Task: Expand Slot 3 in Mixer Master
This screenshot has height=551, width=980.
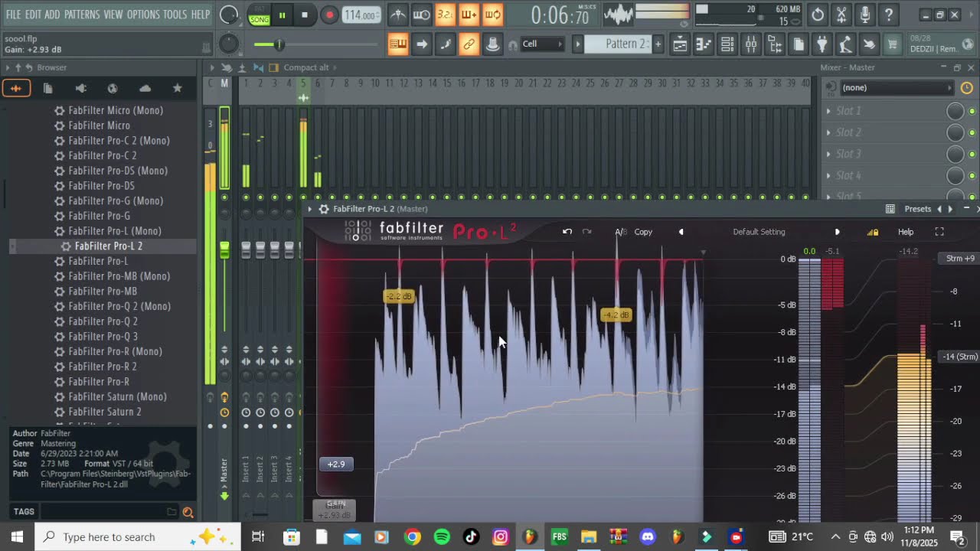Action: [828, 154]
